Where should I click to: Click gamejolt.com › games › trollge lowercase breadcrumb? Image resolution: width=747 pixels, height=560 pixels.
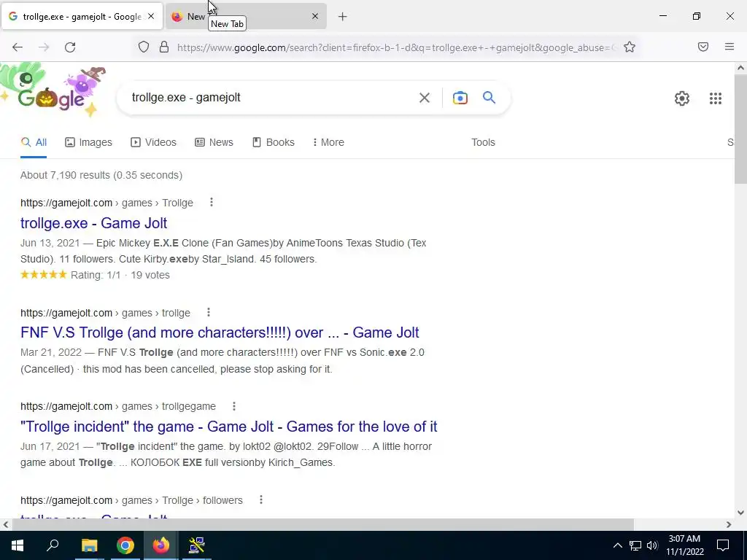click(105, 313)
